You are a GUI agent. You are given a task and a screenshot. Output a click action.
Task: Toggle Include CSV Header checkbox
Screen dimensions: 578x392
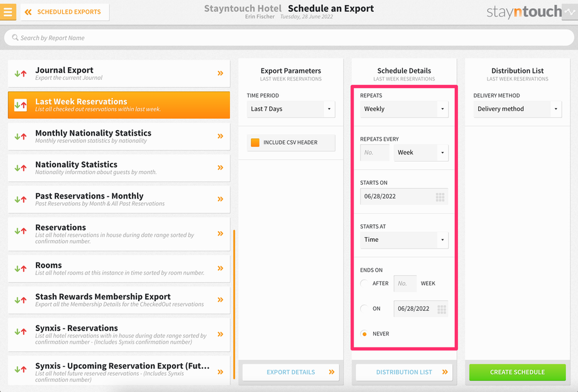point(255,143)
